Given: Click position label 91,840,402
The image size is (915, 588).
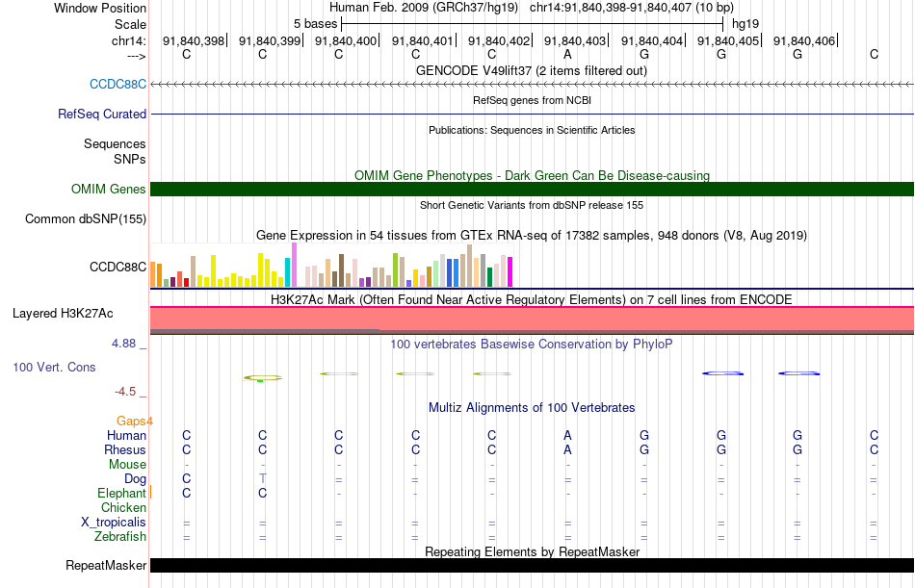Looking at the screenshot, I should [x=499, y=40].
